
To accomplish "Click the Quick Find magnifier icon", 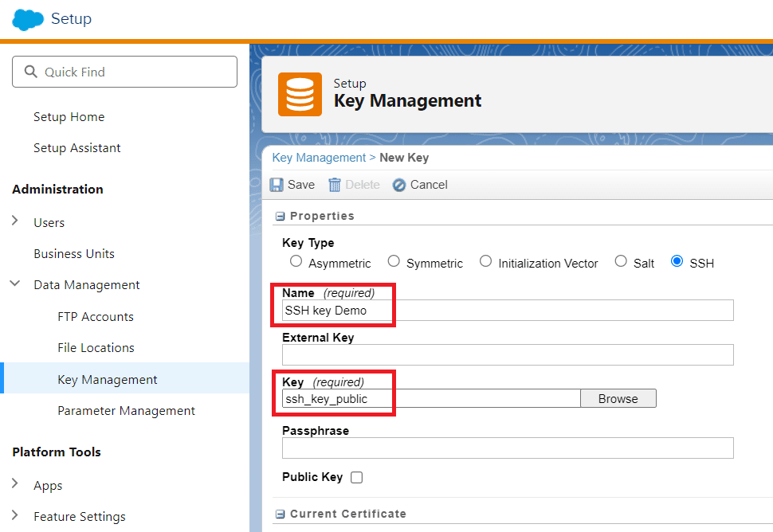I will pyautogui.click(x=30, y=72).
